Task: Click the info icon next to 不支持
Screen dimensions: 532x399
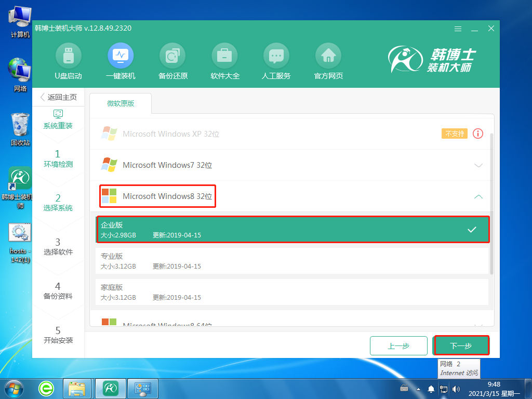Action: [477, 134]
